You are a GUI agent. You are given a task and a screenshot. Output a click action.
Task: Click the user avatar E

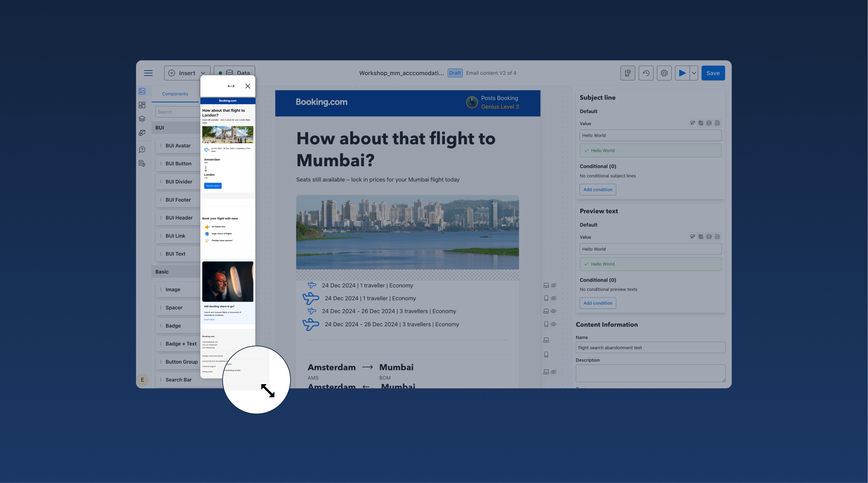[x=142, y=379]
